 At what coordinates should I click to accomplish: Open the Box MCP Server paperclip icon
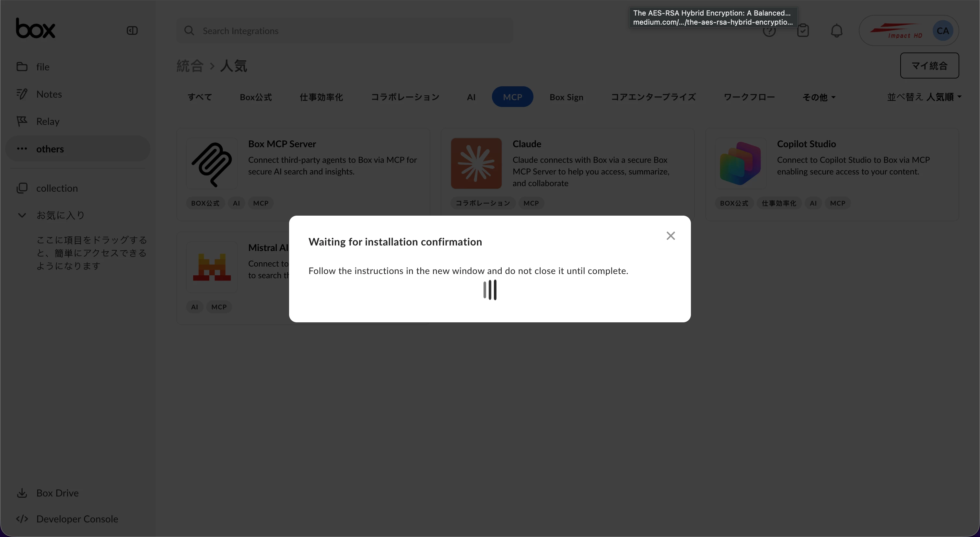click(x=212, y=164)
